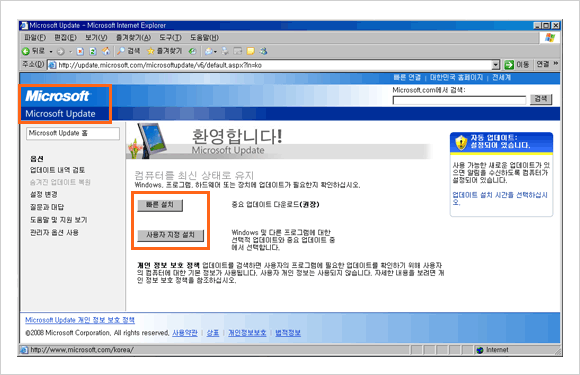Open the 상표 footer link

213,333
